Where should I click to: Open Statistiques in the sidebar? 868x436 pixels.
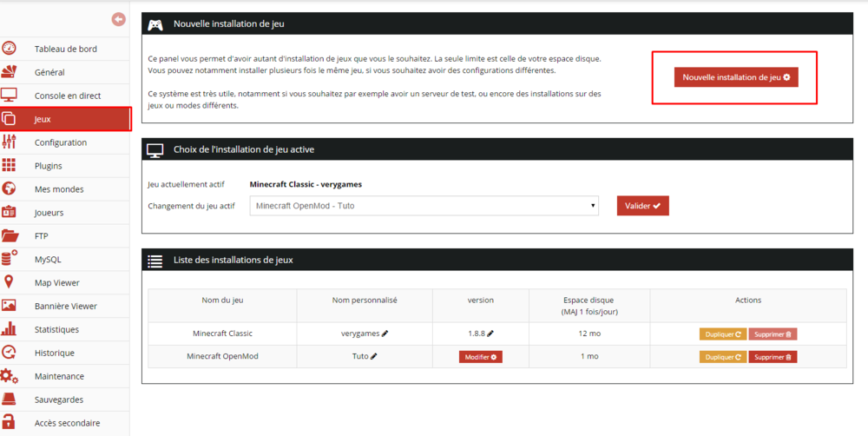click(x=56, y=329)
